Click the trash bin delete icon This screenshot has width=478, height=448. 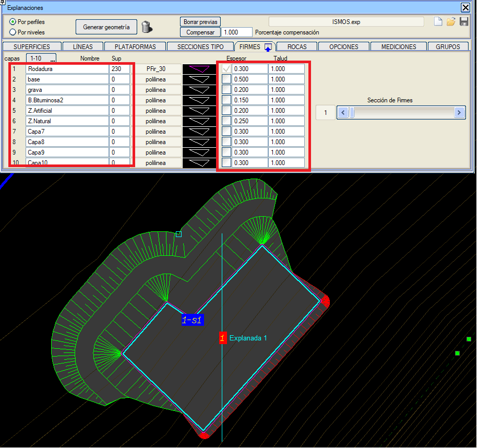pos(147,27)
